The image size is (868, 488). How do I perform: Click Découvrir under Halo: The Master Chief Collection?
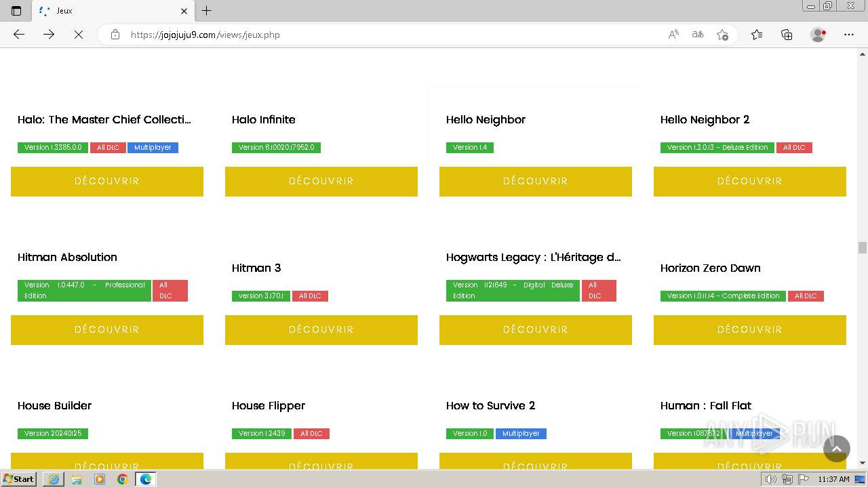click(x=107, y=182)
